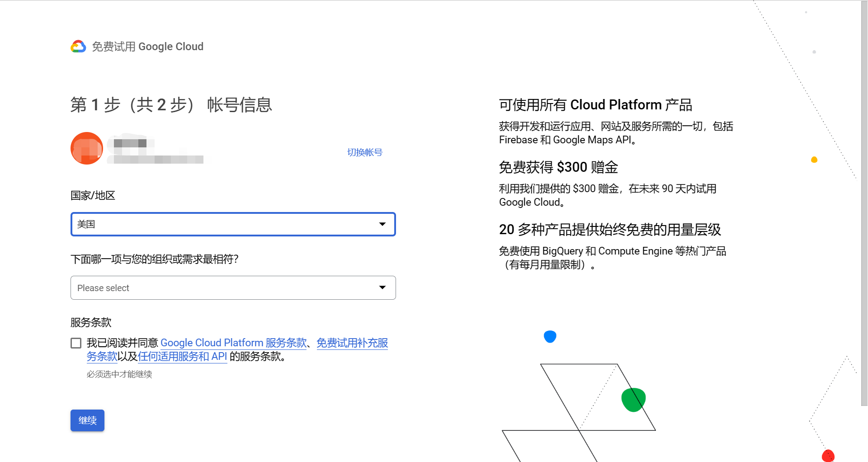Click the 切换帐号 switch account link
868x462 pixels.
click(364, 152)
